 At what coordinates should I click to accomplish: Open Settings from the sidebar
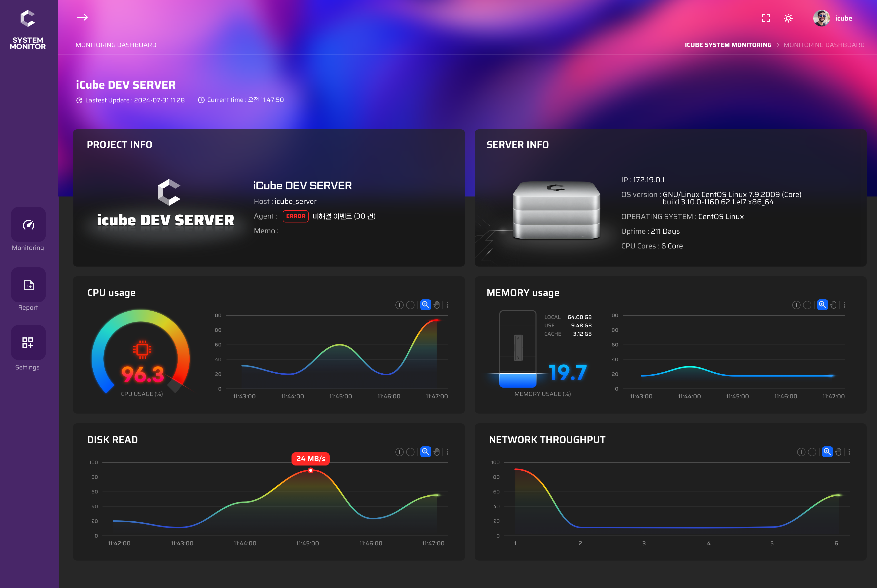(x=28, y=342)
